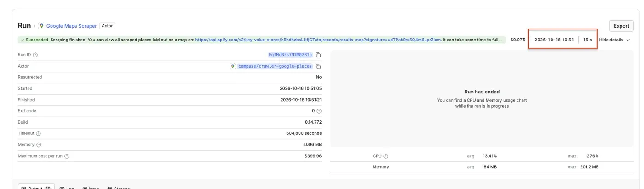Click Memory avg 184 MB value

pyautogui.click(x=489, y=167)
